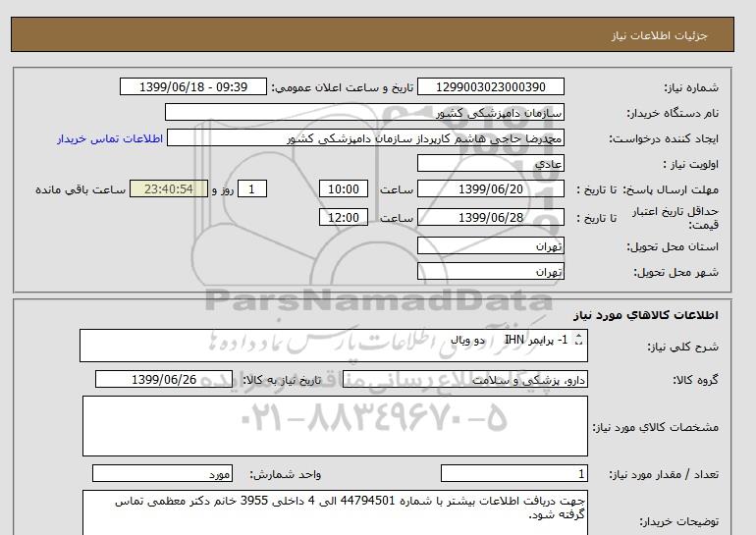Image resolution: width=756 pixels, height=535 pixels.
Task: Select the announcement date field 1399/06/18 - 09:39
Action: [x=192, y=86]
